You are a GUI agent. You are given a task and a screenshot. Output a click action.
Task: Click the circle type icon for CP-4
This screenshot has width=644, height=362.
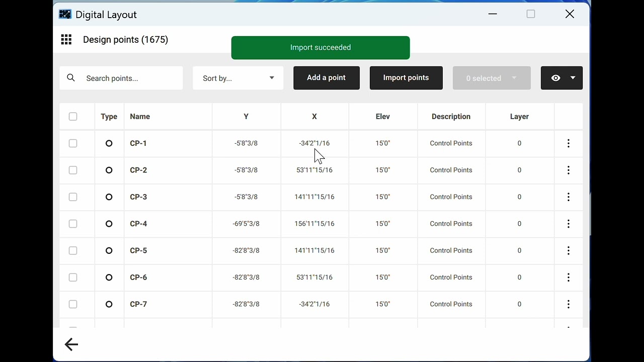click(x=109, y=224)
